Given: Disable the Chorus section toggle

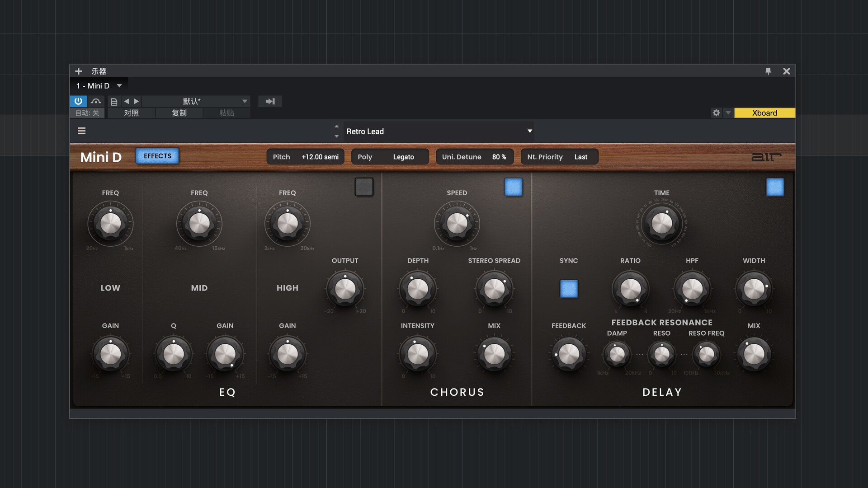Looking at the screenshot, I should 513,187.
